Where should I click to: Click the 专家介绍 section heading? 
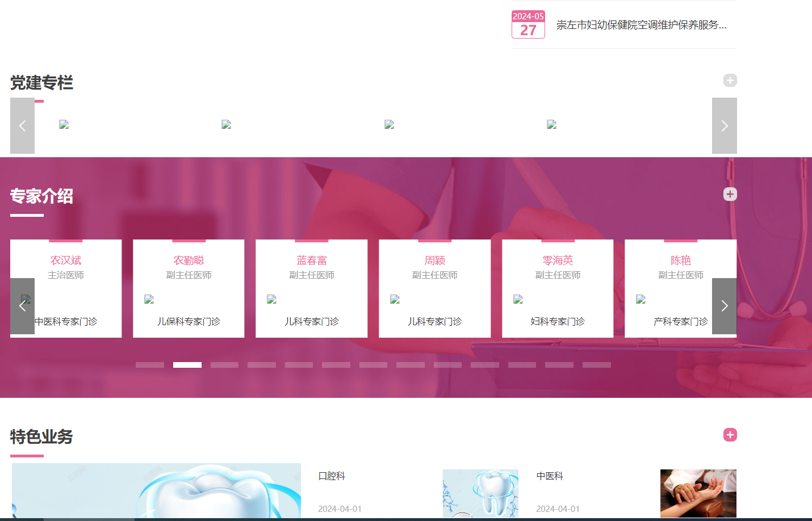coord(41,196)
